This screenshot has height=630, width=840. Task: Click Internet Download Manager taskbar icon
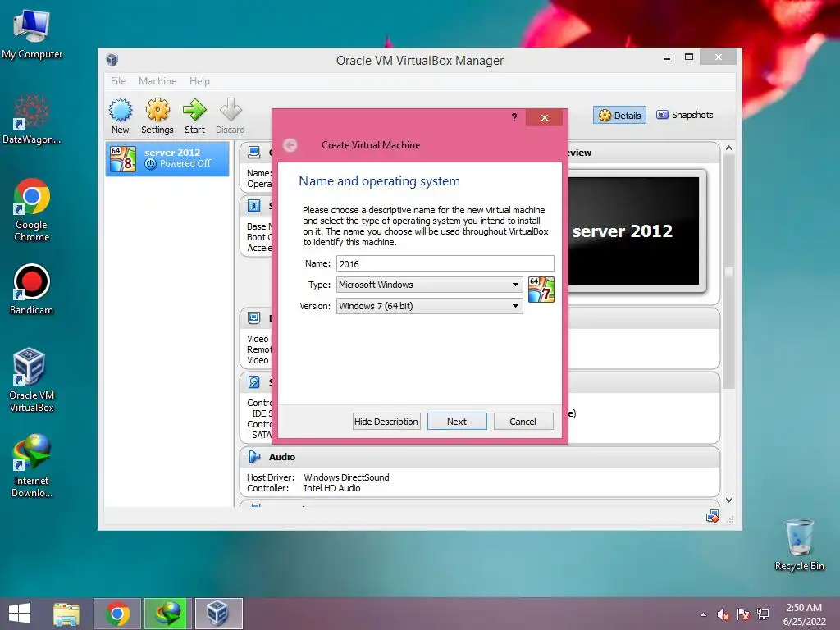click(x=167, y=614)
